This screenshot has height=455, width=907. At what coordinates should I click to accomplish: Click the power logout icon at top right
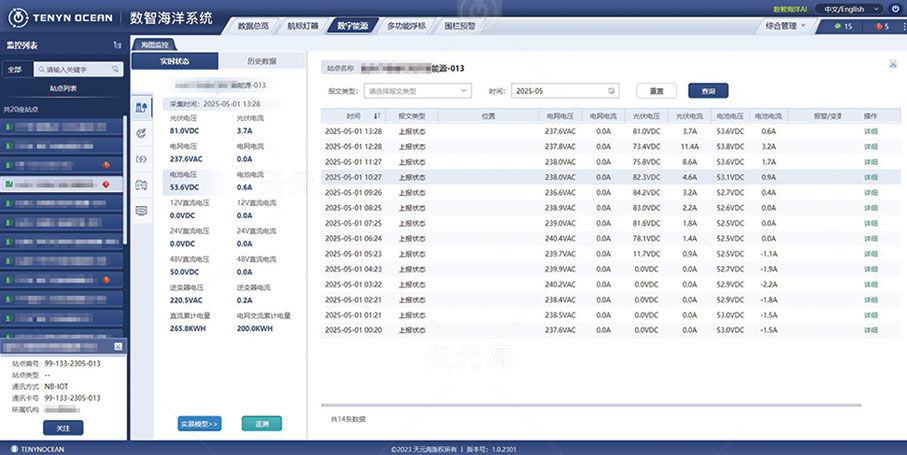[894, 9]
